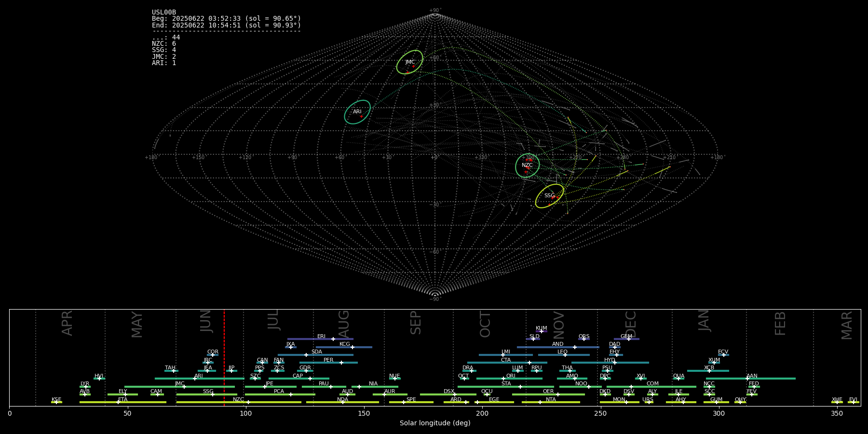Screen dimensions: 868x434
Task: Select the ERI shower label in timeline
Action: click(321, 337)
